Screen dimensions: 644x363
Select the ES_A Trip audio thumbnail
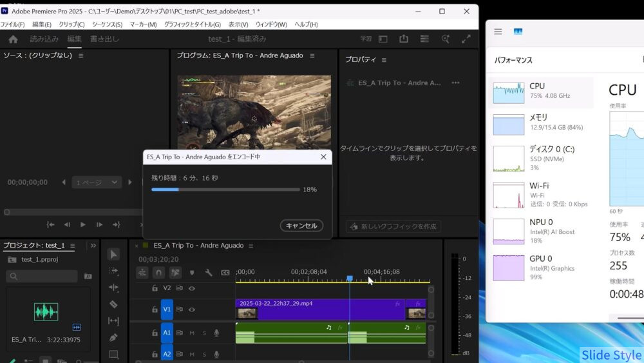[46, 312]
